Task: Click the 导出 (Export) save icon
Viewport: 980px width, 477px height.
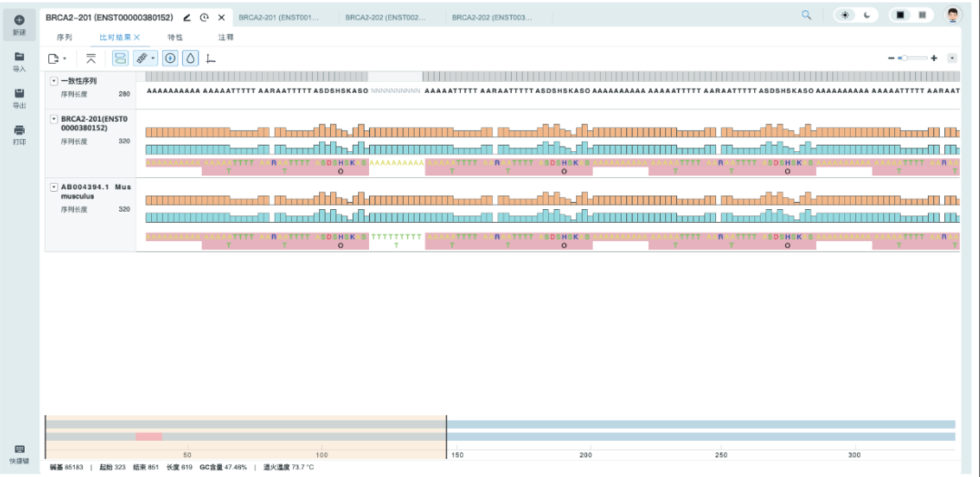Action: coord(19,97)
